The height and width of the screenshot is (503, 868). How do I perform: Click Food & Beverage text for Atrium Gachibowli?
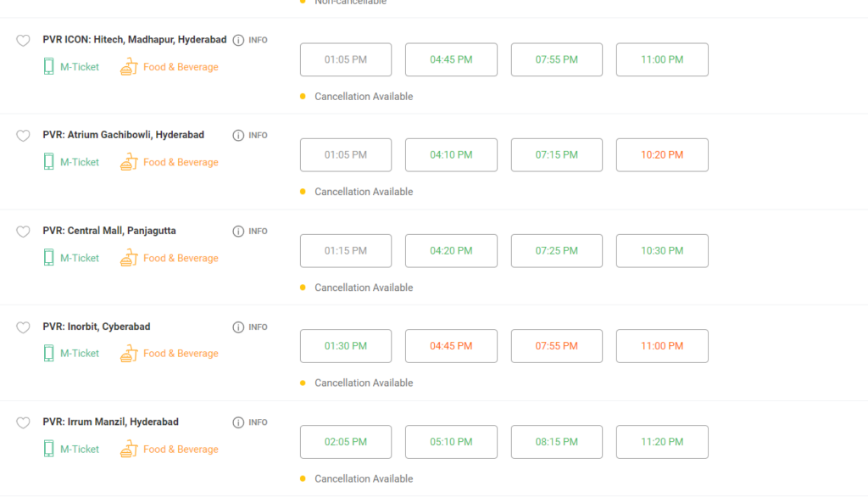[181, 162]
